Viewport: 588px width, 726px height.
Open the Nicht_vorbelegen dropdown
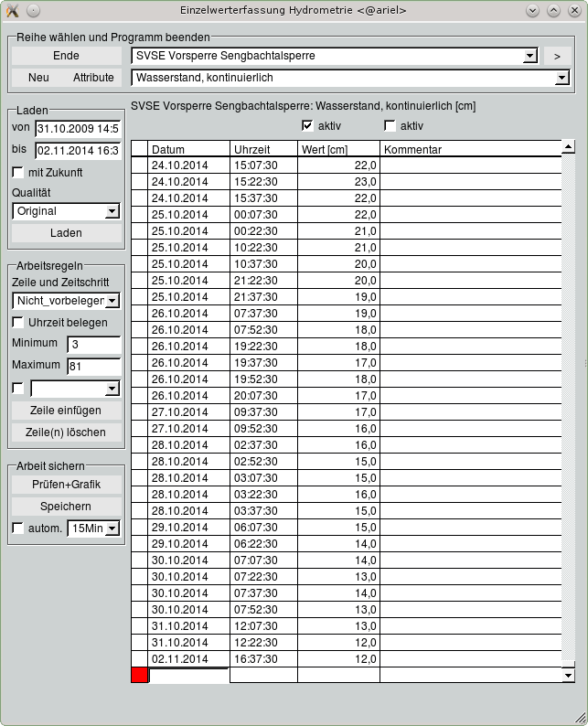pyautogui.click(x=112, y=301)
